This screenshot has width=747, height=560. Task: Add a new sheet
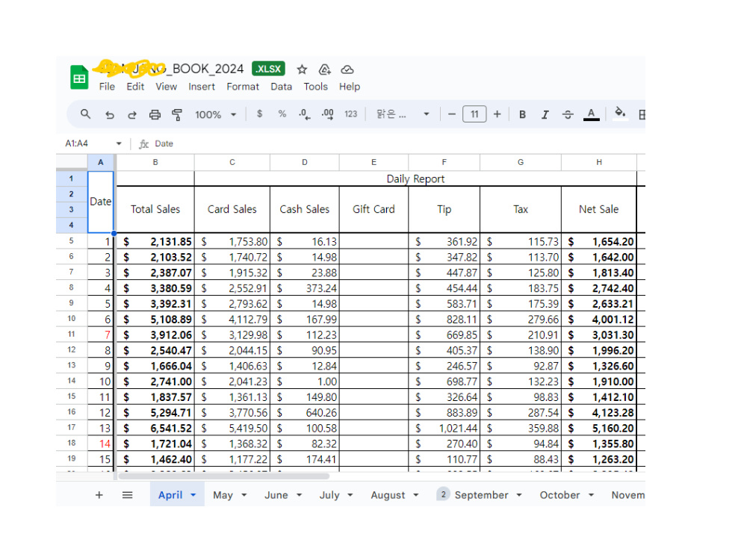coord(99,495)
